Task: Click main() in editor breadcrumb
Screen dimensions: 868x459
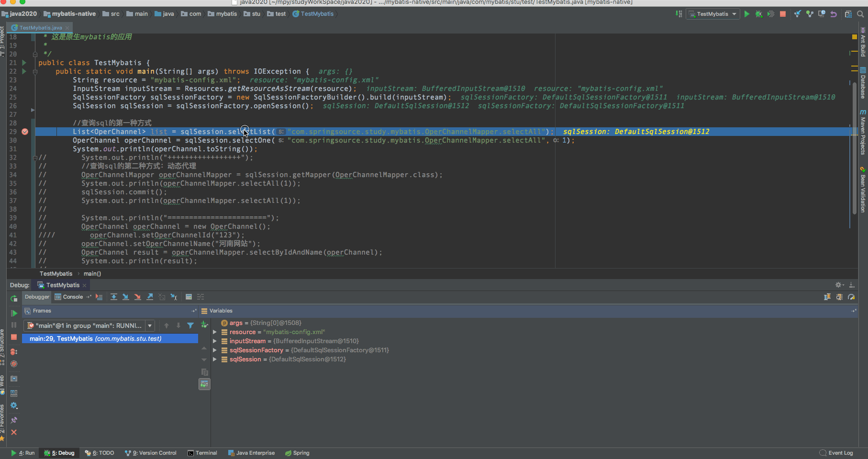Action: pos(92,274)
